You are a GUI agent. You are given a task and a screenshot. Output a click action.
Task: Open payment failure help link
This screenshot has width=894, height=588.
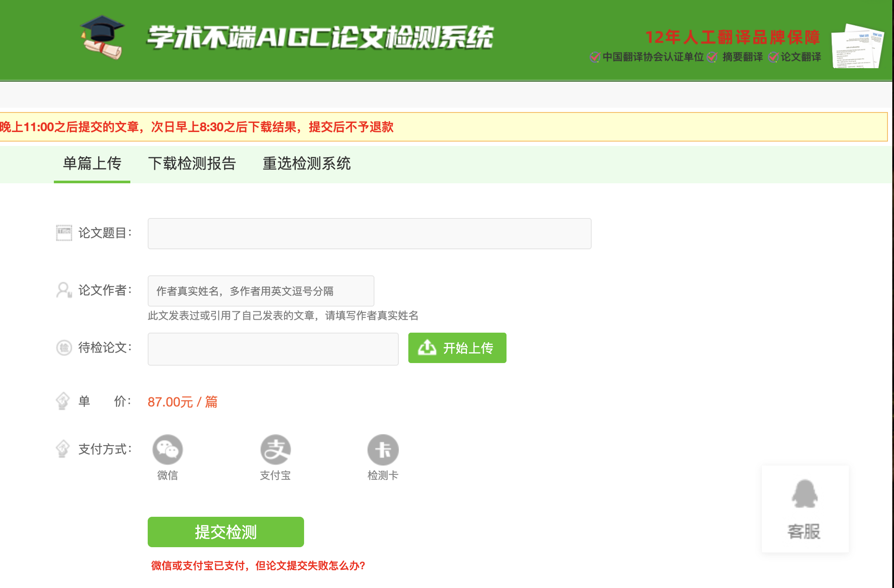pyautogui.click(x=258, y=565)
